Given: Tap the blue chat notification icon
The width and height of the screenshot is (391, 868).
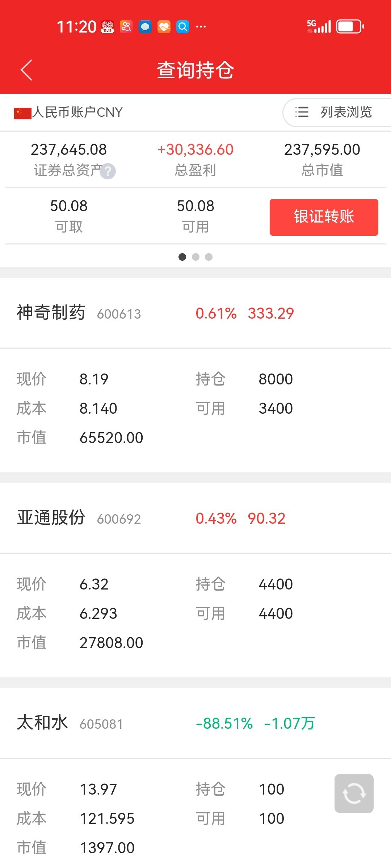Looking at the screenshot, I should point(145,27).
